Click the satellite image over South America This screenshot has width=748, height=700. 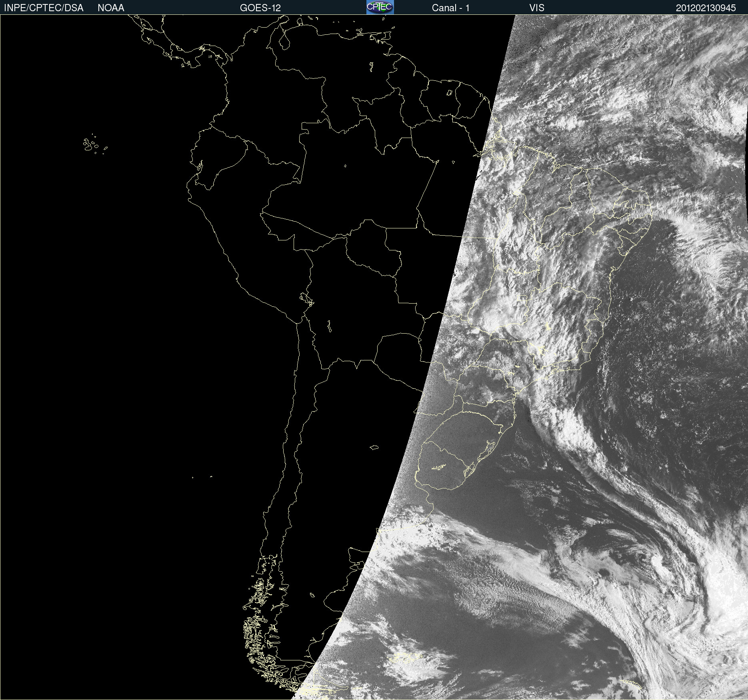pos(374,357)
